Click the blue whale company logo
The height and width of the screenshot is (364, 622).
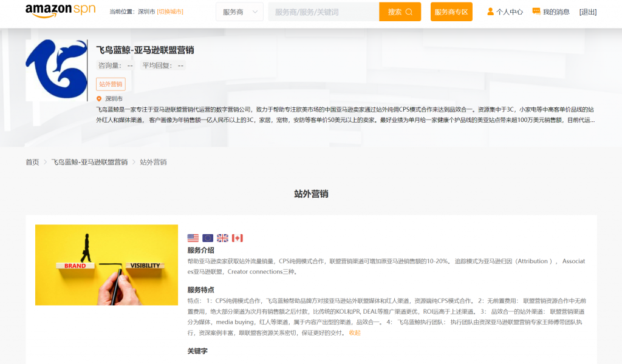[x=56, y=70]
